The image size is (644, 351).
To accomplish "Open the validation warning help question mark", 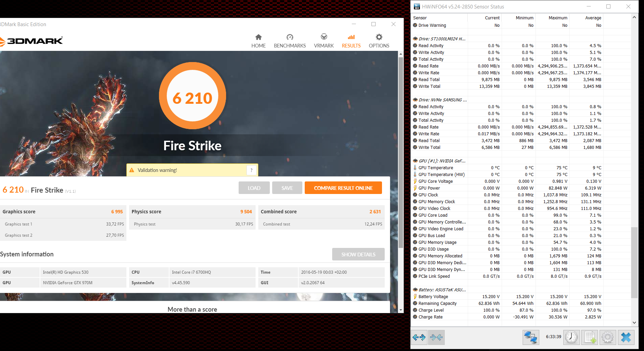I will pyautogui.click(x=251, y=170).
